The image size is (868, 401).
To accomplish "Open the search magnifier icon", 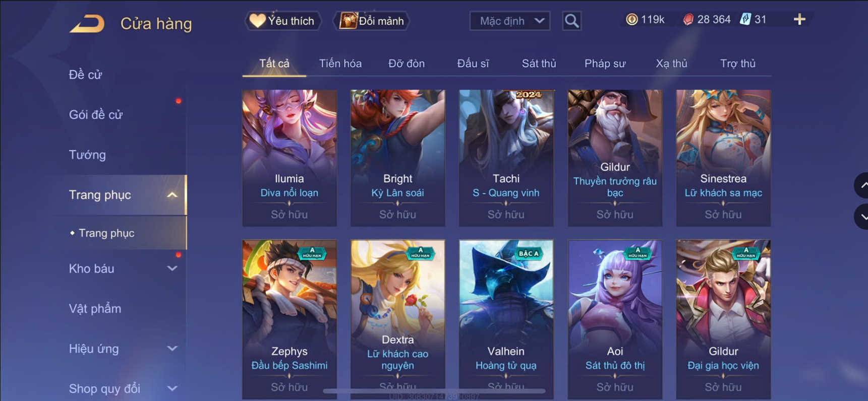I will (571, 21).
